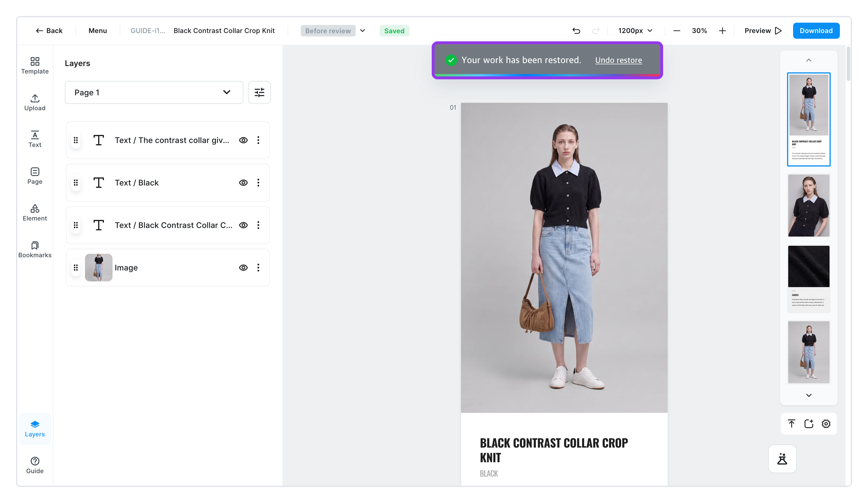Select the model close-up page thumbnail
868x503 pixels.
click(x=808, y=205)
